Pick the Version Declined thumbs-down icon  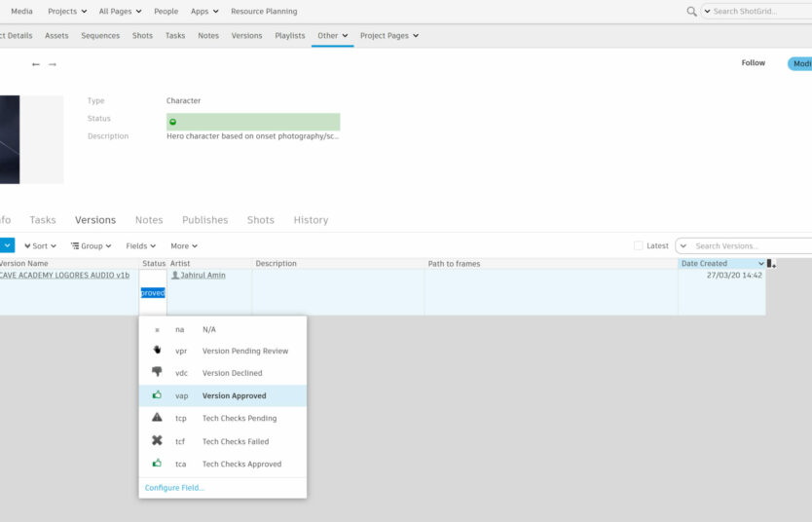(x=157, y=373)
